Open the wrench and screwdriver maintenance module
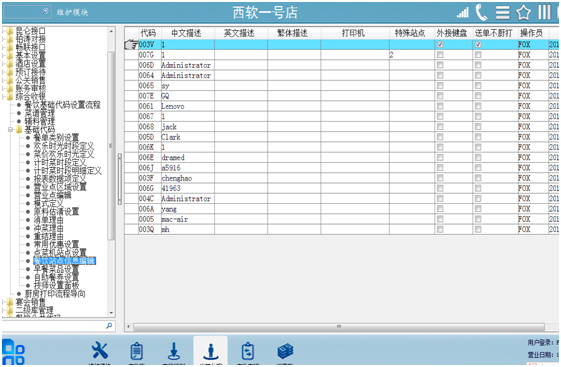The image size is (561, 367). [99, 350]
